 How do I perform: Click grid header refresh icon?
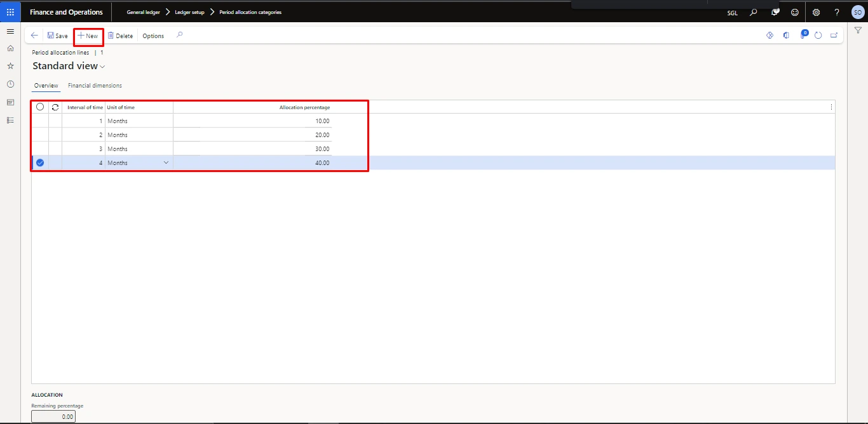click(x=55, y=107)
